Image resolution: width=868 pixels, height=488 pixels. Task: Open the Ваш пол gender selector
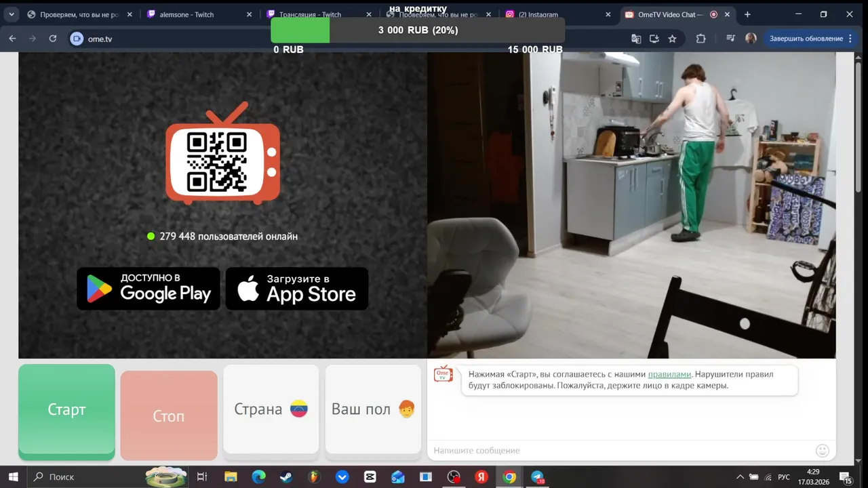tap(373, 409)
